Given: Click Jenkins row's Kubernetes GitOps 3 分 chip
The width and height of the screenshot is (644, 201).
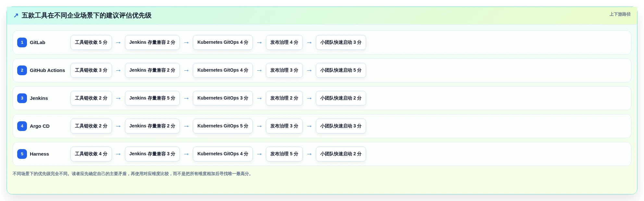Looking at the screenshot, I should click(x=223, y=98).
